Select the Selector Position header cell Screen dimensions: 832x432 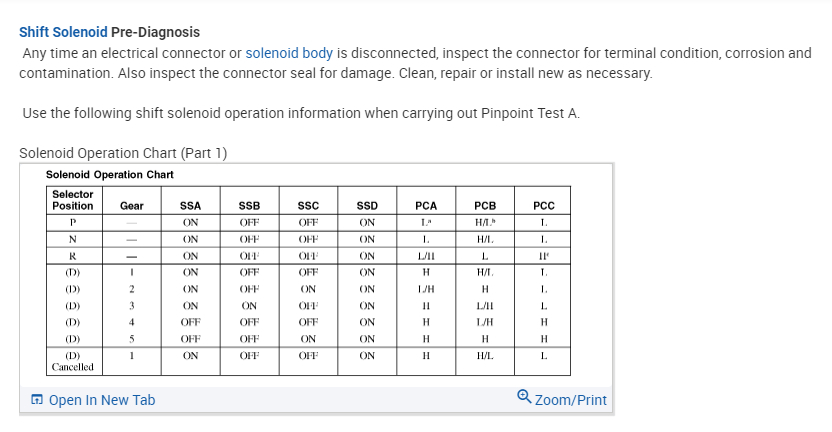point(73,200)
